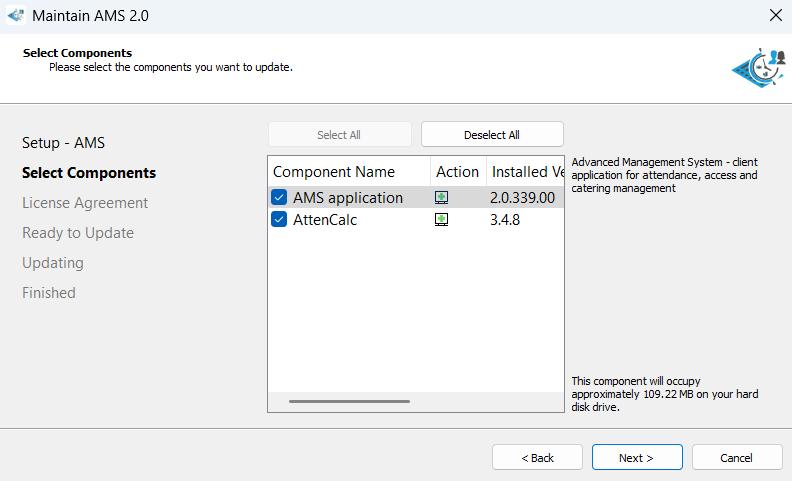Image resolution: width=792 pixels, height=481 pixels.
Task: Click the Installed Version column header
Action: (526, 172)
